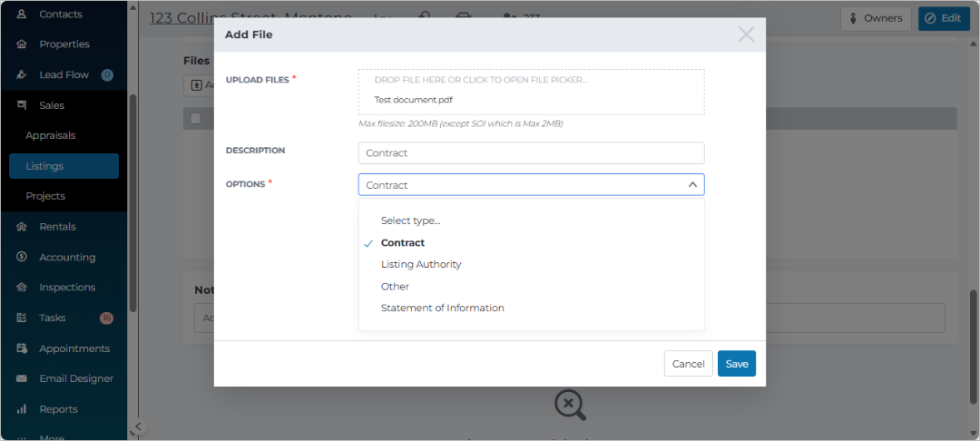Click the Contacts person icon
The image size is (980, 441).
coord(22,14)
